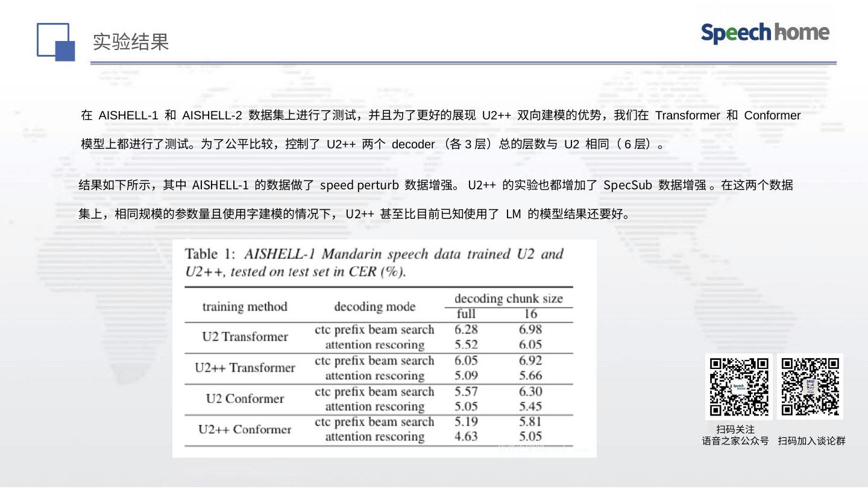The image size is (868, 489).
Task: Select the value 6.30 in the table
Action: [x=530, y=391]
